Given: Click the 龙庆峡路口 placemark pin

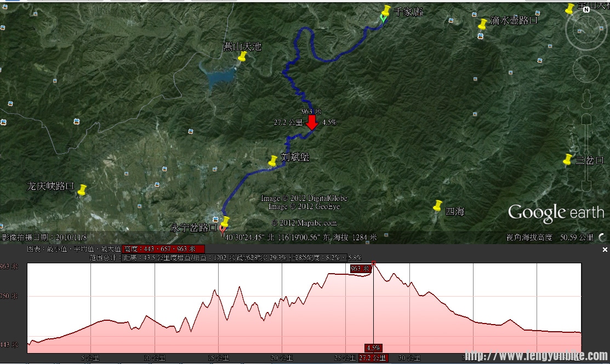Looking at the screenshot, I should pos(82,190).
